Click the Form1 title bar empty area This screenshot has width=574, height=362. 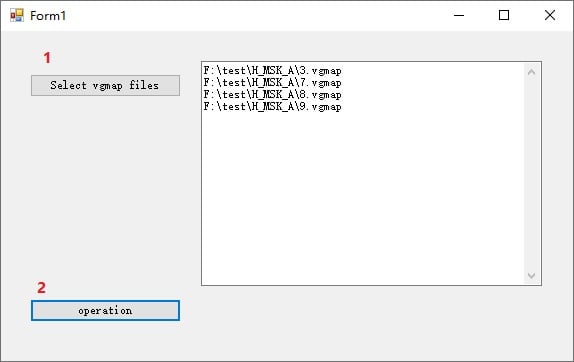click(x=256, y=15)
